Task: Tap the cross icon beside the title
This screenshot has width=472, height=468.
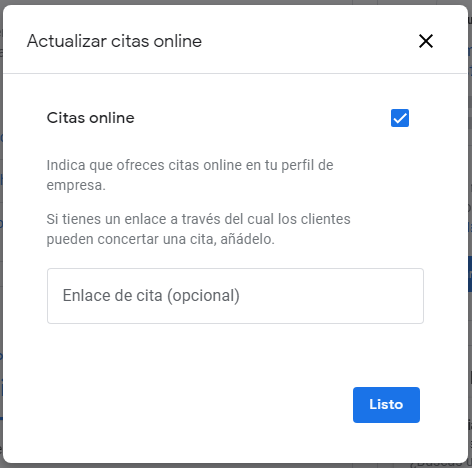Action: [426, 41]
